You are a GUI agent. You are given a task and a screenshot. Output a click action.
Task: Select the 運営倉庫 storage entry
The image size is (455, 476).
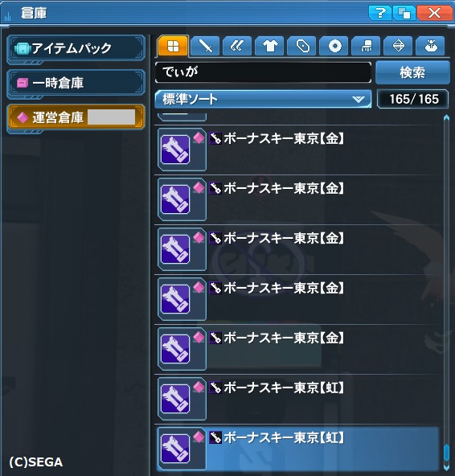76,117
